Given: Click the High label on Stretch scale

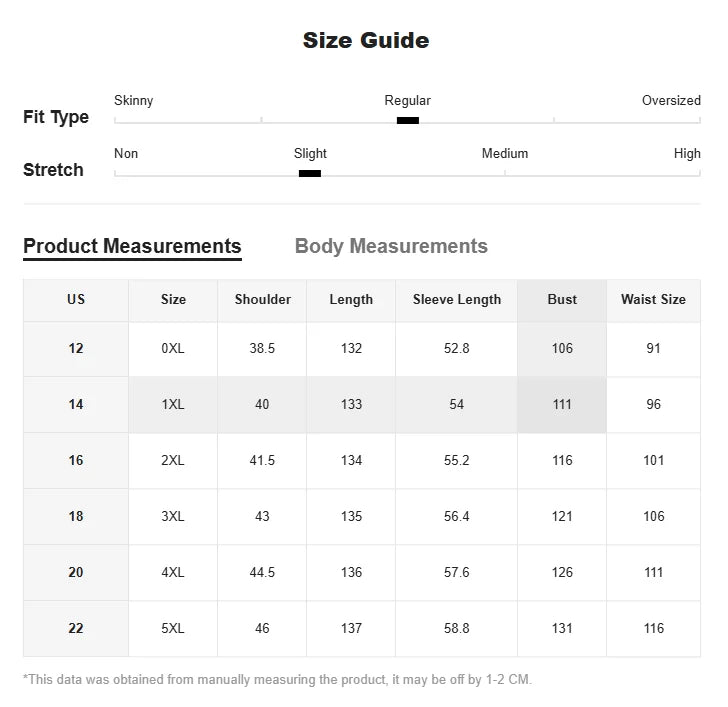Looking at the screenshot, I should coord(687,153).
